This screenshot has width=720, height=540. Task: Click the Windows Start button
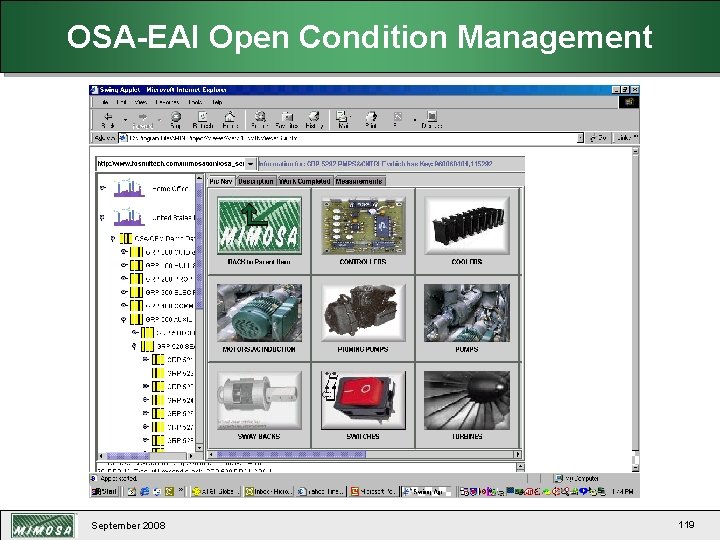(105, 491)
